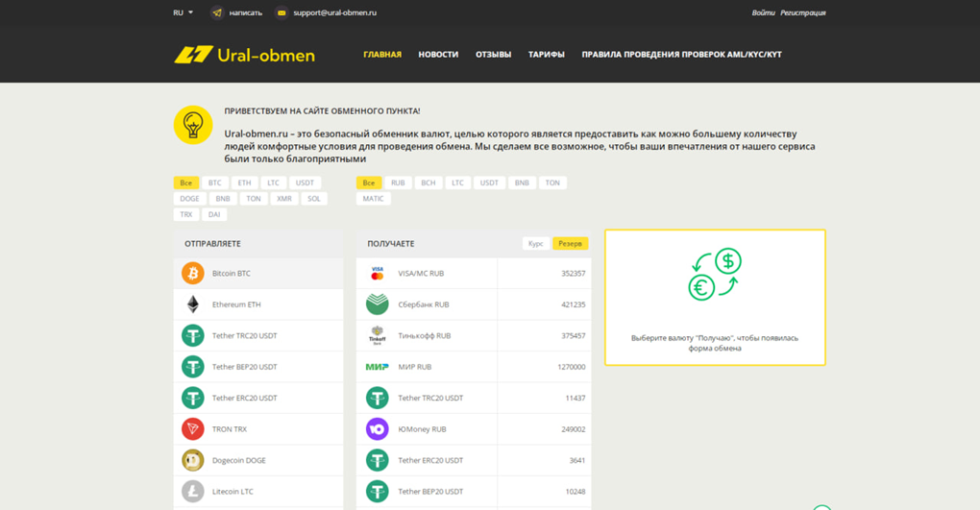Filter sending currencies by ETH

244,182
